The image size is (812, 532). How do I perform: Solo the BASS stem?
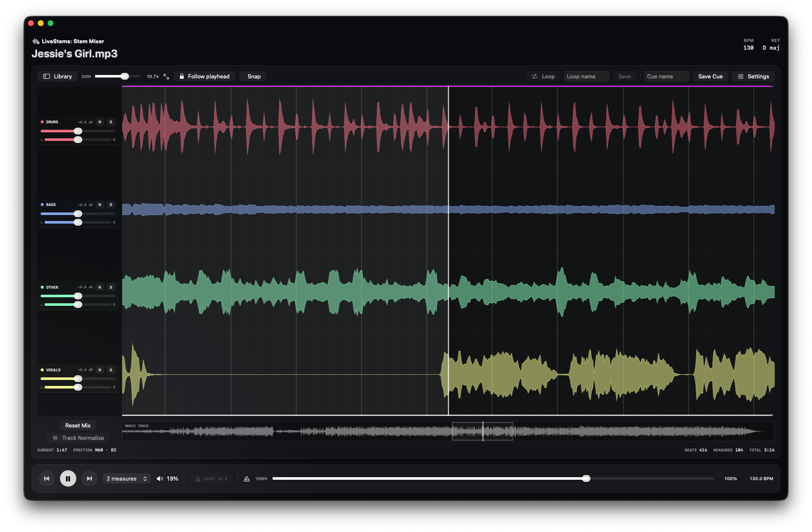111,205
